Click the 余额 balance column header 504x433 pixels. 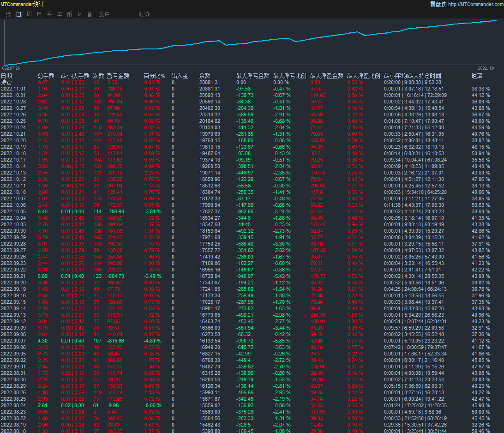click(204, 76)
